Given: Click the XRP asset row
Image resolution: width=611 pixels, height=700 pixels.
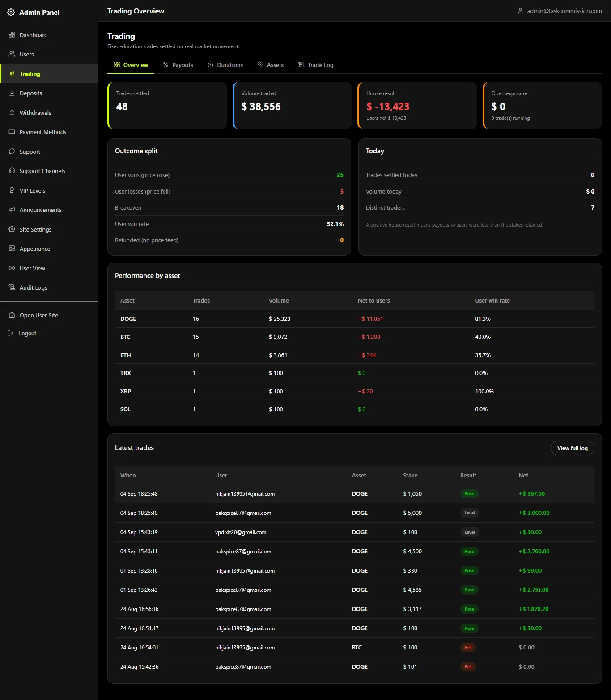Looking at the screenshot, I should point(355,391).
